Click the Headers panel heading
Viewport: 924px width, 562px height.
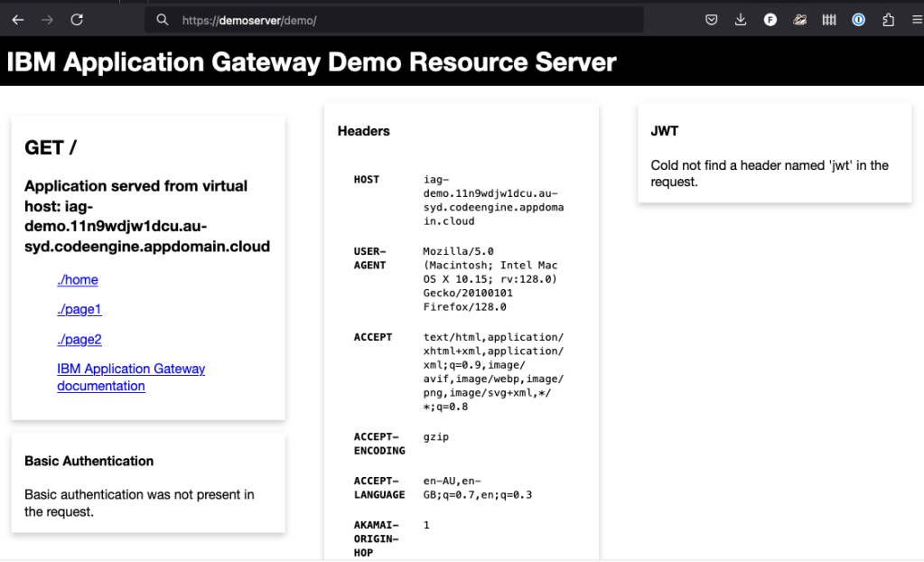[x=363, y=130]
